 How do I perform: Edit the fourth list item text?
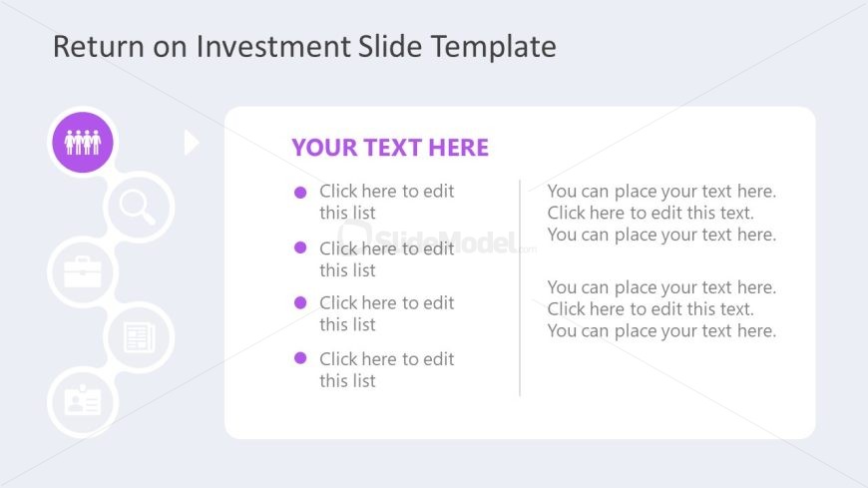coord(387,369)
